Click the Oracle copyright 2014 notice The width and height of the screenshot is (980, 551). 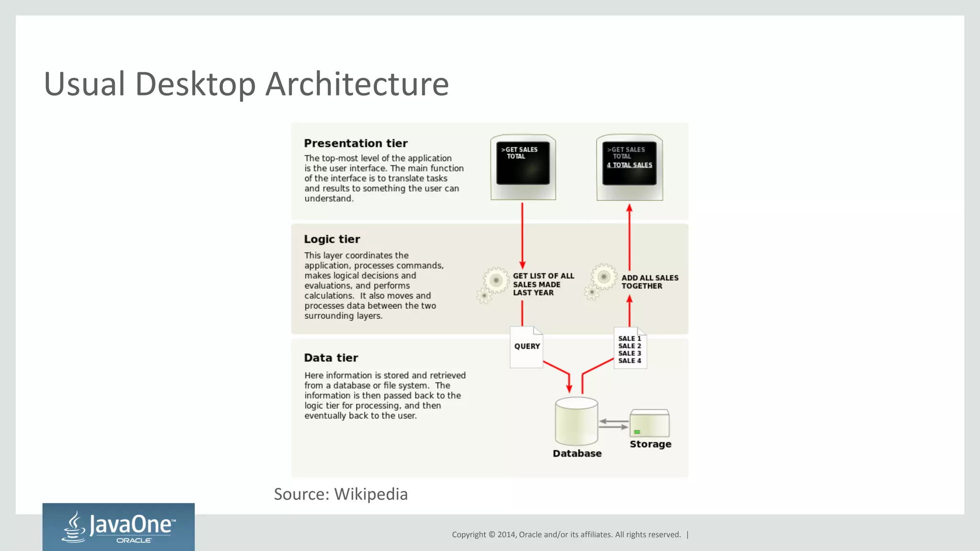point(567,535)
